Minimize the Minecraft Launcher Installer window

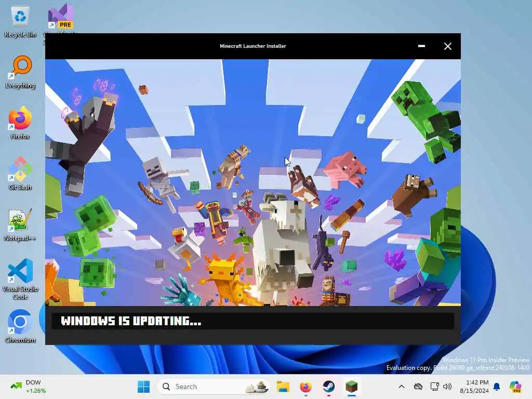[421, 46]
